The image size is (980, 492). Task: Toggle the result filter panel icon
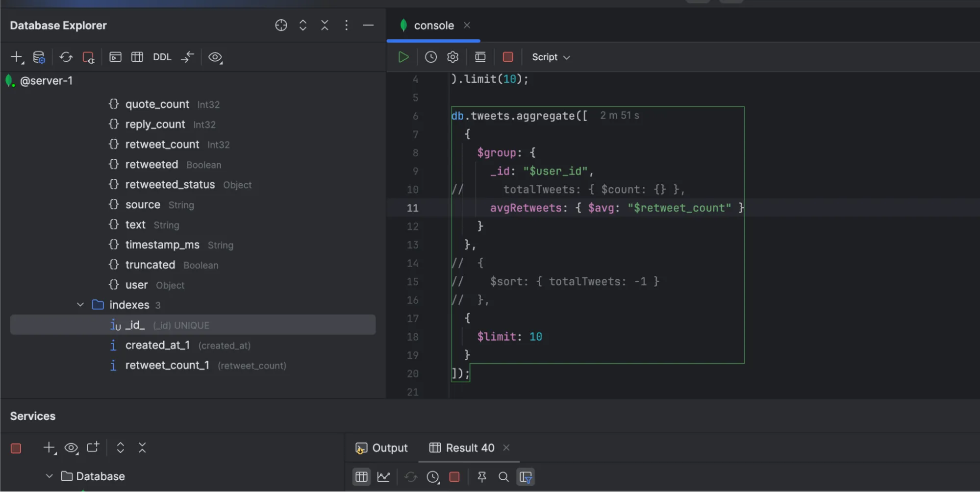(x=526, y=477)
